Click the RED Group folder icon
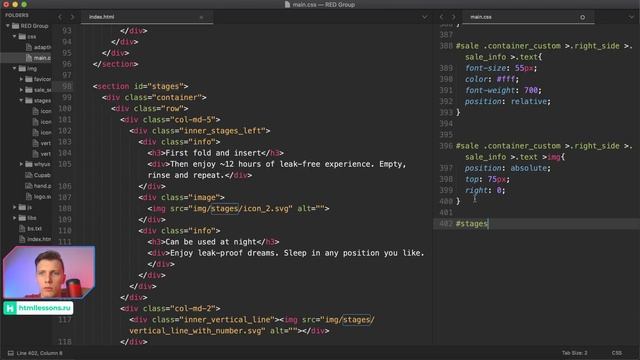 click(16, 26)
